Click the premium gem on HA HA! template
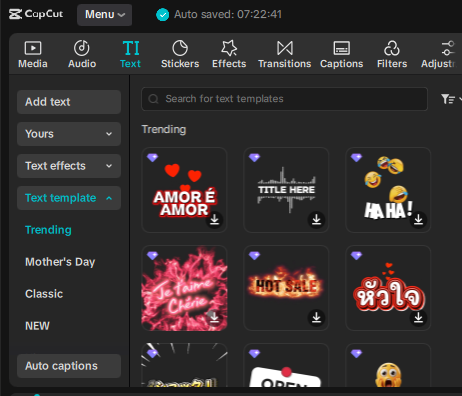 pos(357,157)
